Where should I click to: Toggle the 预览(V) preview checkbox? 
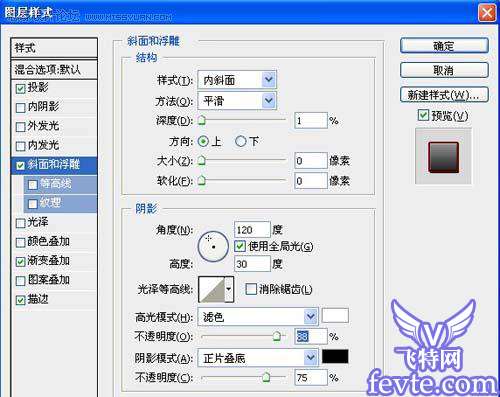coord(423,115)
